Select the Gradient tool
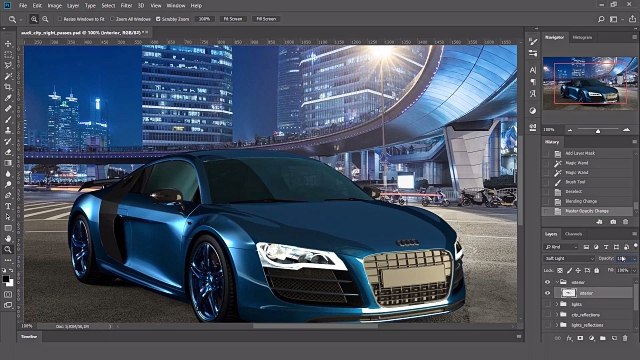640x360 pixels. click(8, 163)
